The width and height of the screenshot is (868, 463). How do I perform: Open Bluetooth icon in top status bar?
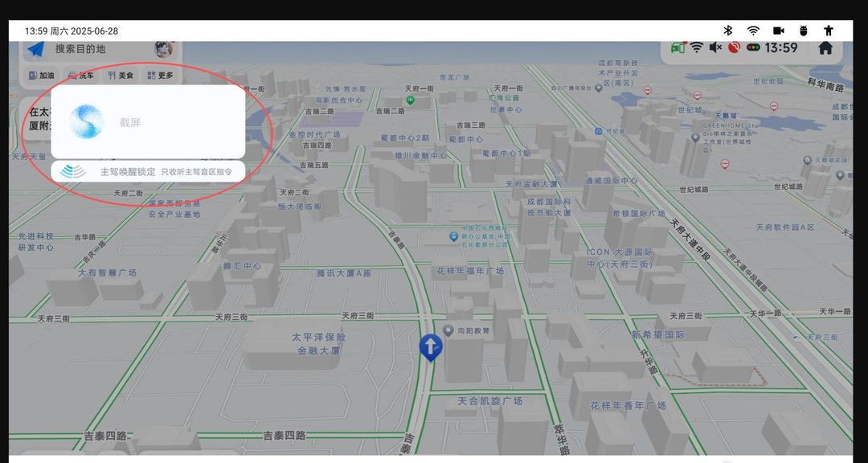[728, 31]
